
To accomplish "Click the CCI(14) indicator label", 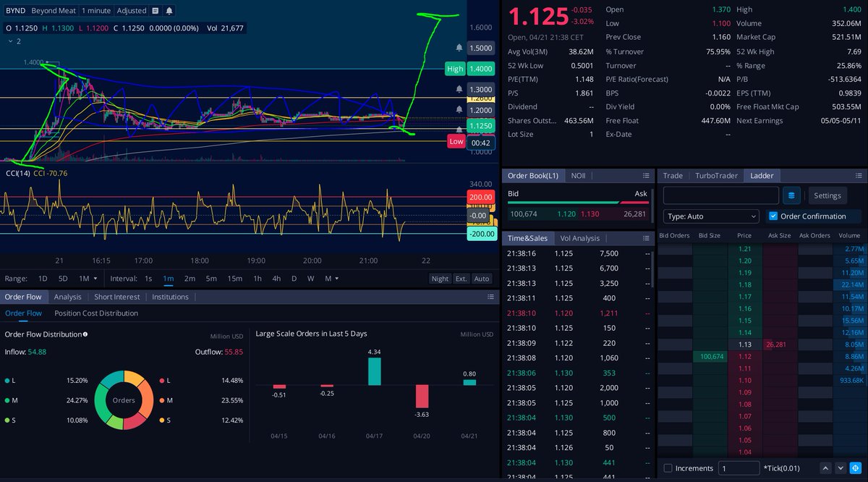I will click(17, 173).
